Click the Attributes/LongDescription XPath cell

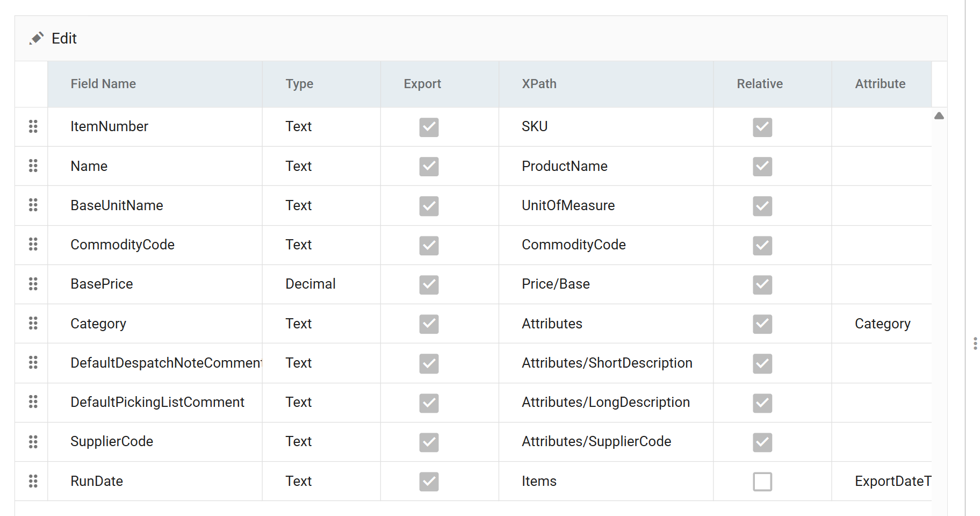pyautogui.click(x=606, y=402)
